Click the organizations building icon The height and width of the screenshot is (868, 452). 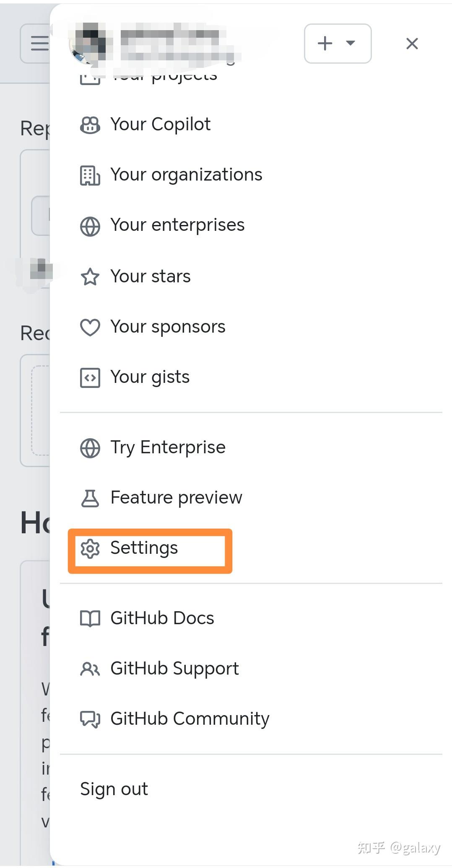pos(90,176)
